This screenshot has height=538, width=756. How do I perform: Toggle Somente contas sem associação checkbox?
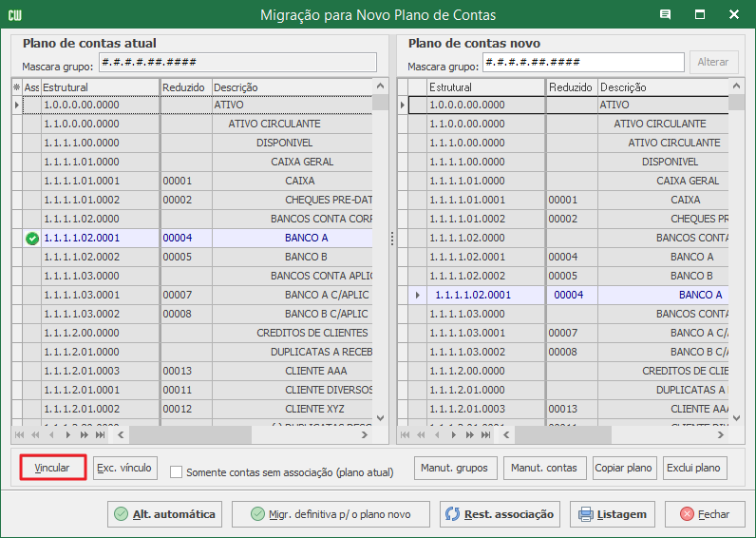point(177,471)
